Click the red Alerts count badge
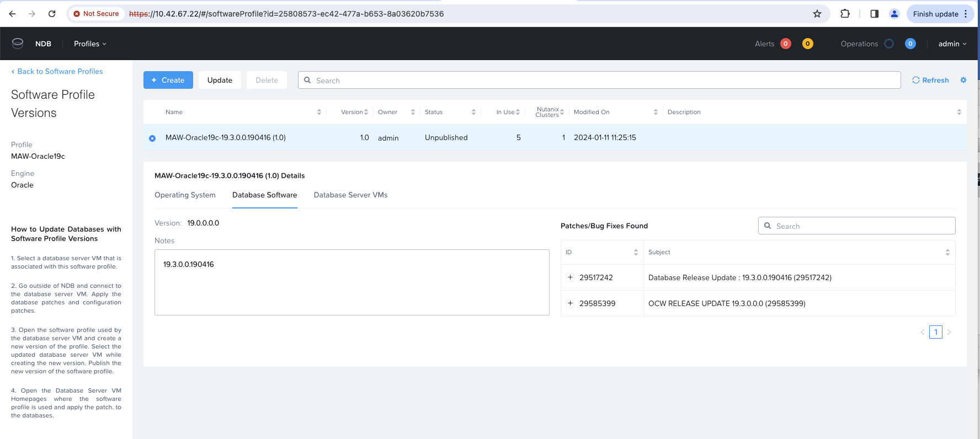The image size is (980, 439). [785, 44]
